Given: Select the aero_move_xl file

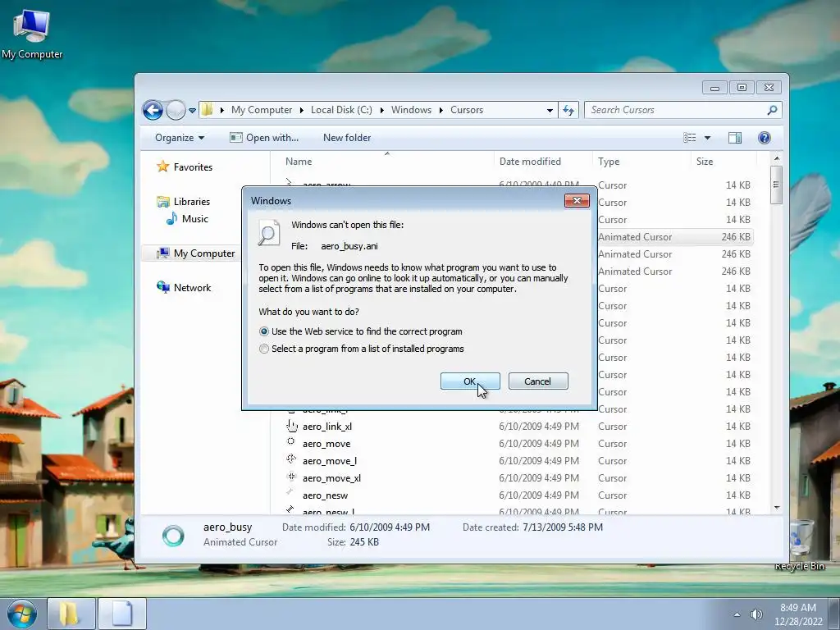Looking at the screenshot, I should click(331, 478).
